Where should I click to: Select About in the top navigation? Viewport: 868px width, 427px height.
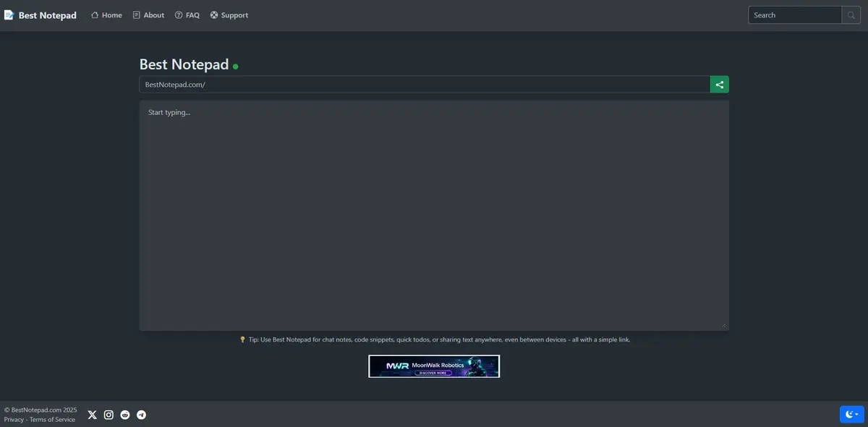153,14
